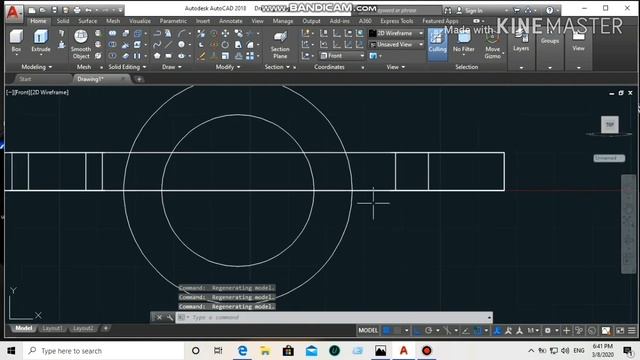Toggle object snap tracking in status bar

point(466,331)
